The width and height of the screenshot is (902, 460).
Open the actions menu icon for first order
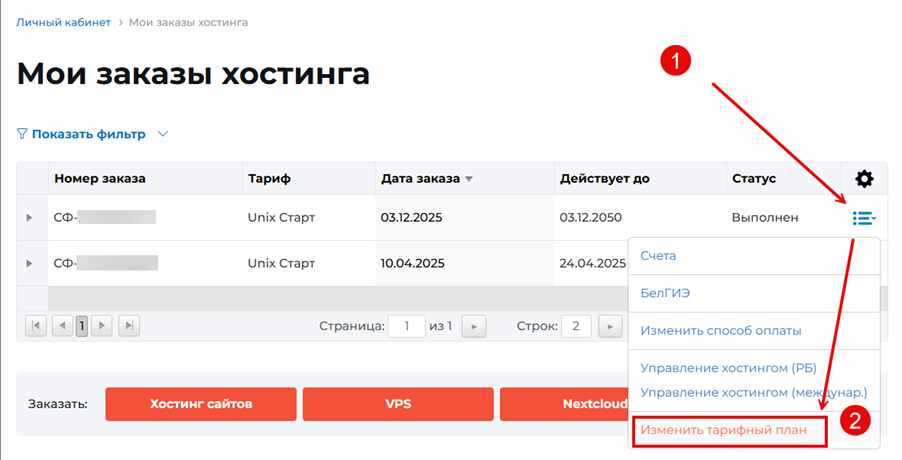click(863, 218)
